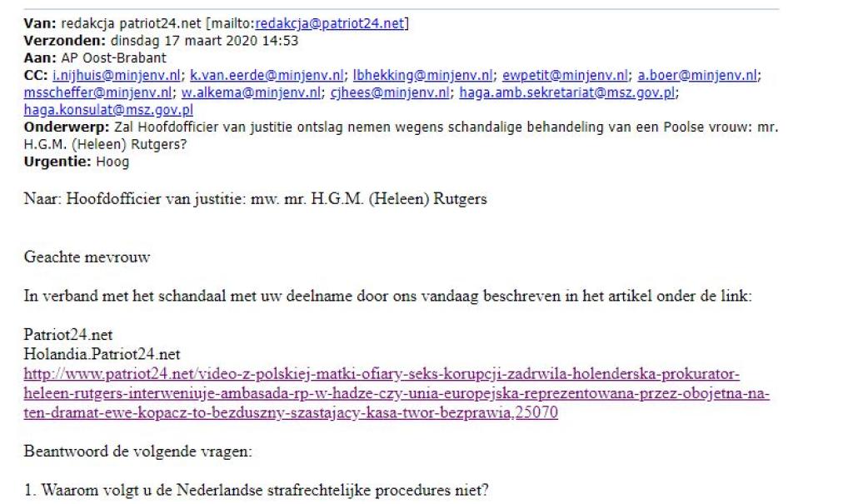
Task: Click haga.amb.sekretariat@msz.gov.pl link
Action: click(566, 92)
